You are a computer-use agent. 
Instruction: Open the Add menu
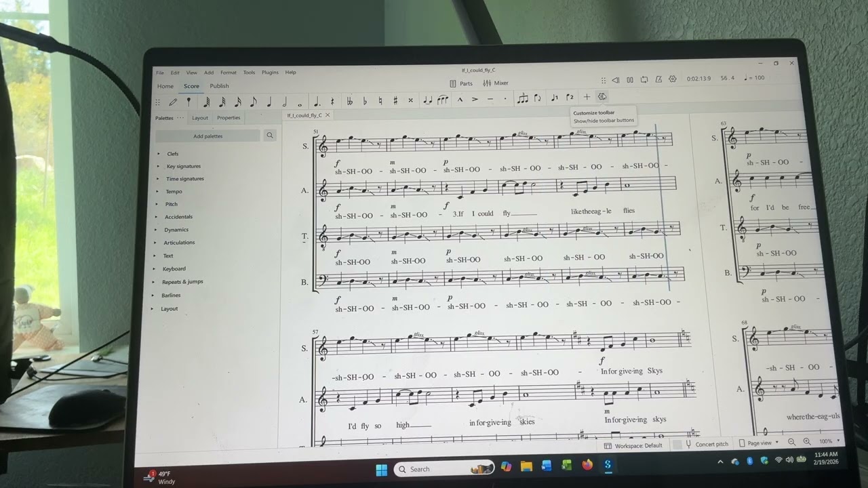[x=209, y=73]
